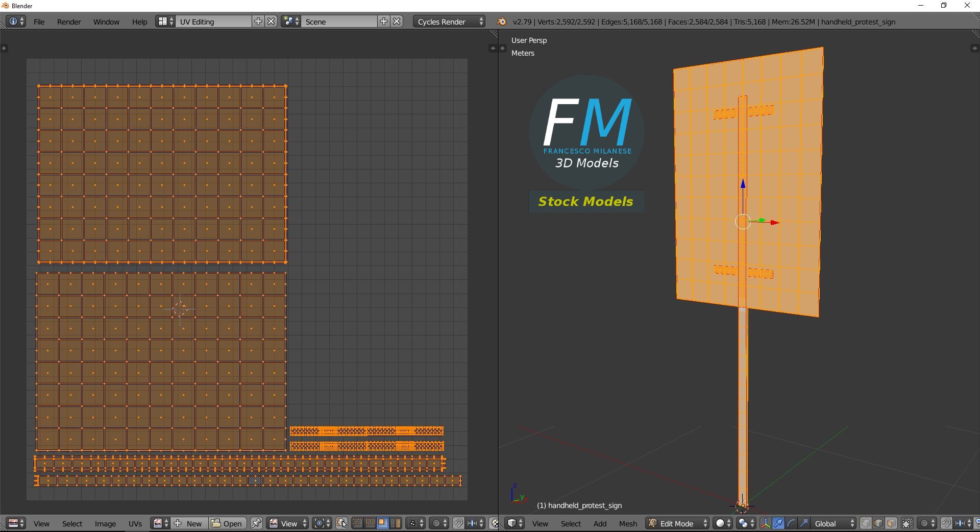Delete the UV Editing screen layout
The width and height of the screenshot is (980, 532).
point(272,21)
